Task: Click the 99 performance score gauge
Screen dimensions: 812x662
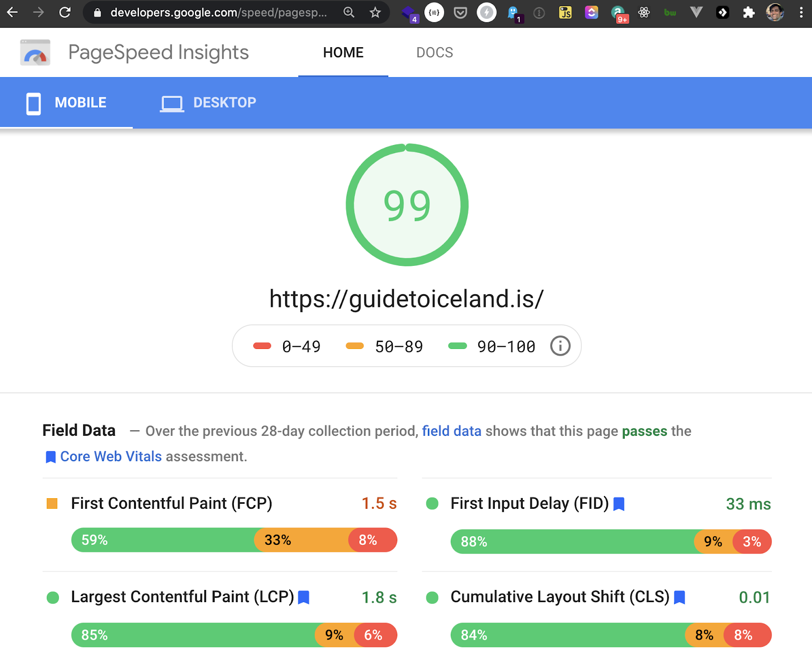Action: [x=407, y=205]
